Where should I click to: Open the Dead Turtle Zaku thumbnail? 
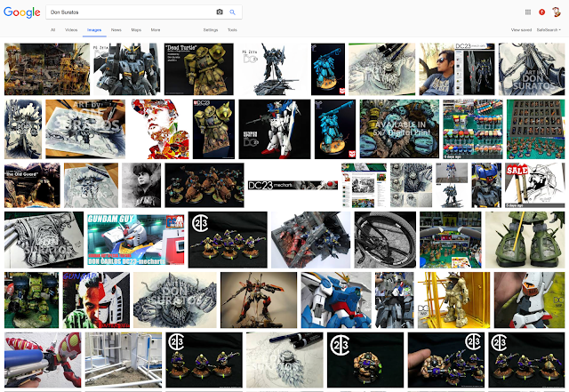point(199,69)
